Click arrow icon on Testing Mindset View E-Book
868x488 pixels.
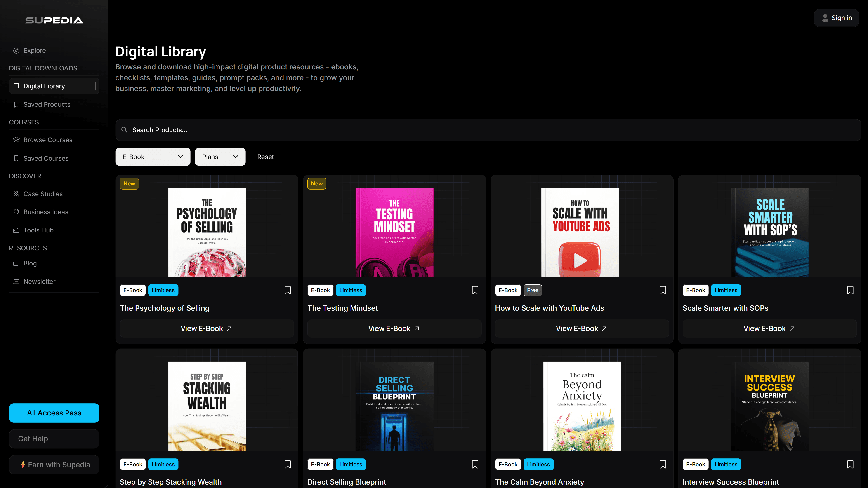pos(417,328)
